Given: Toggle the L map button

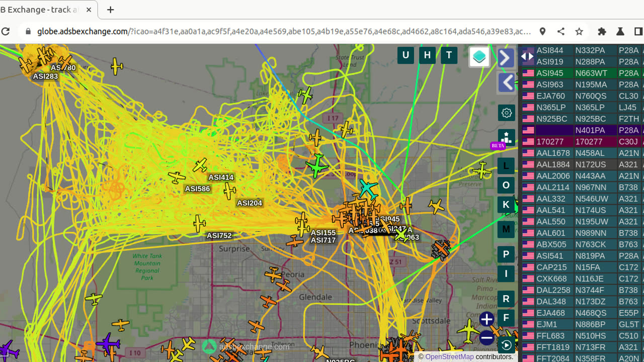Looking at the screenshot, I should [506, 165].
